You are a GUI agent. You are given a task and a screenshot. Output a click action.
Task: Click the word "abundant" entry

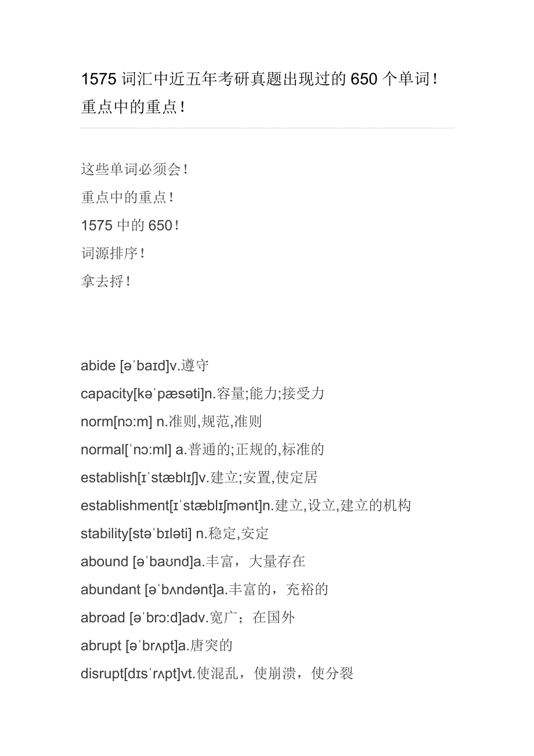110,589
